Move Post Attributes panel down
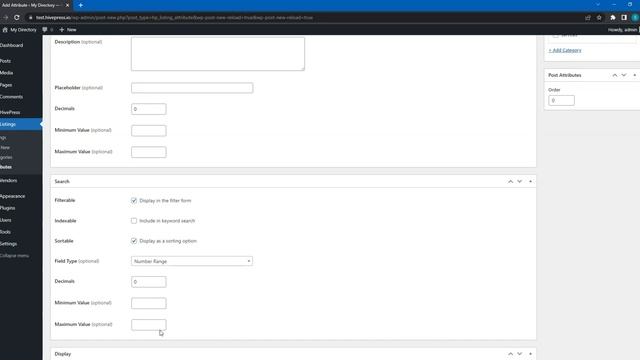Image resolution: width=640 pixels, height=360 pixels. [624, 75]
